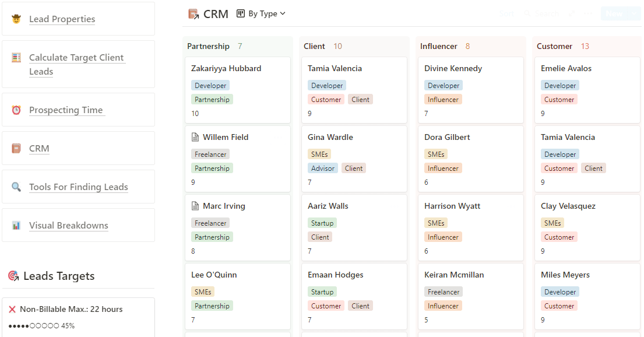Click the bar chart icon for Visual Breakdowns

[16, 225]
